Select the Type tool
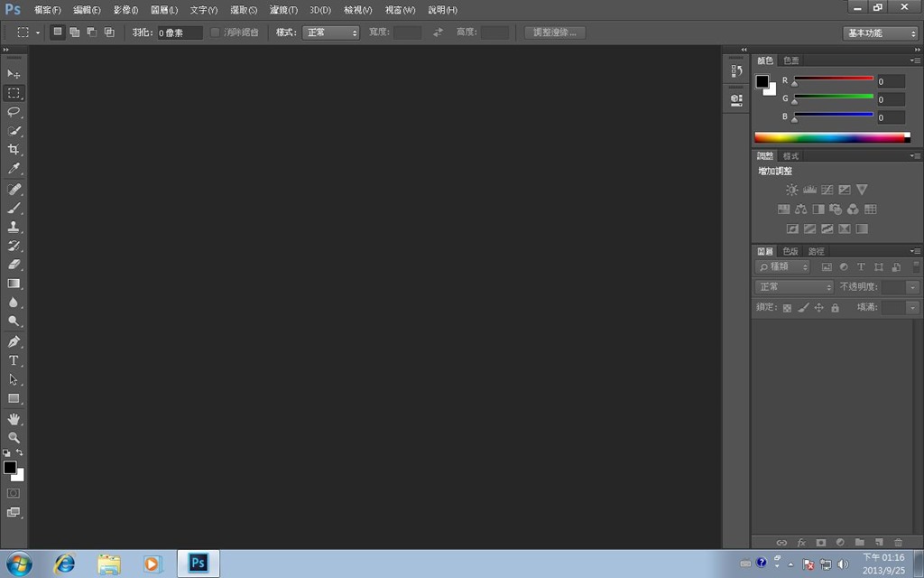Image resolution: width=924 pixels, height=578 pixels. [14, 360]
